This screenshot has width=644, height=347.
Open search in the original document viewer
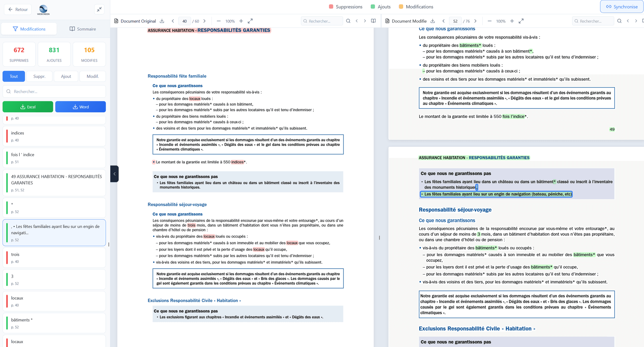tap(348, 21)
